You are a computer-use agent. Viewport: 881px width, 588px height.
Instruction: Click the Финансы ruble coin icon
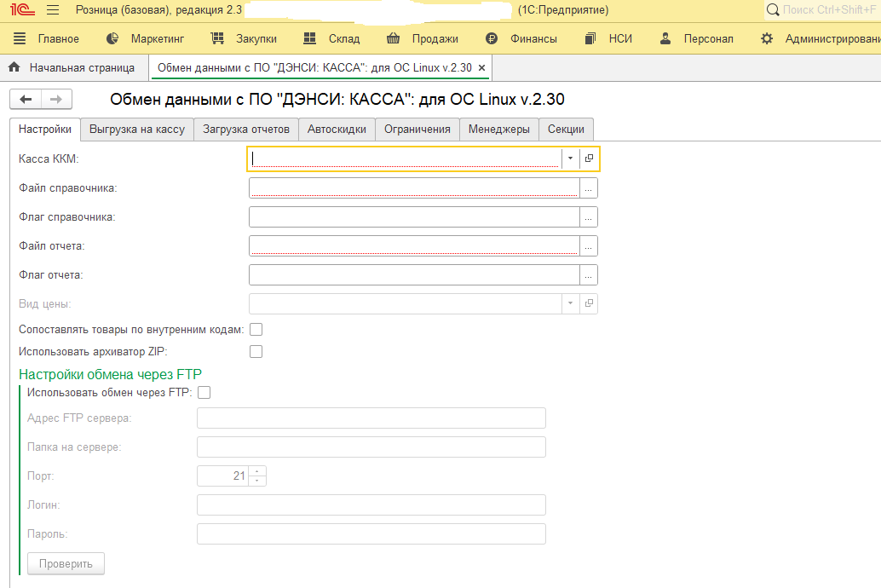tap(492, 38)
